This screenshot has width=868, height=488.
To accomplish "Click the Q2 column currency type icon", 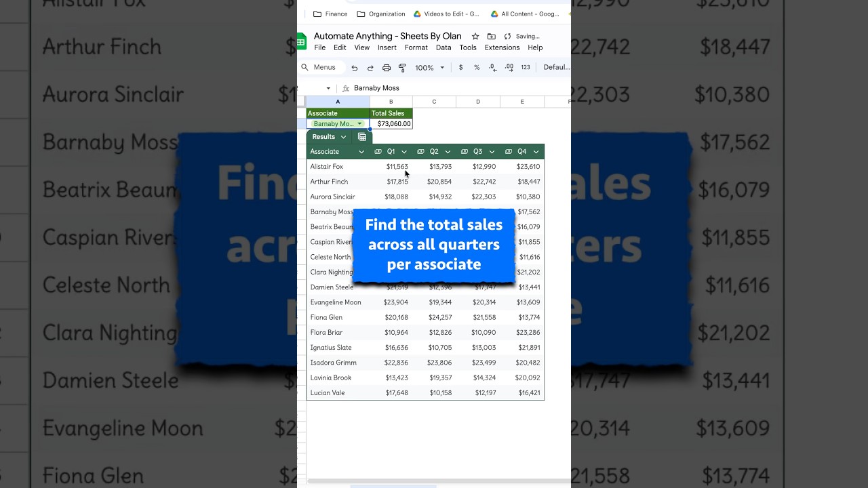I will (x=420, y=152).
